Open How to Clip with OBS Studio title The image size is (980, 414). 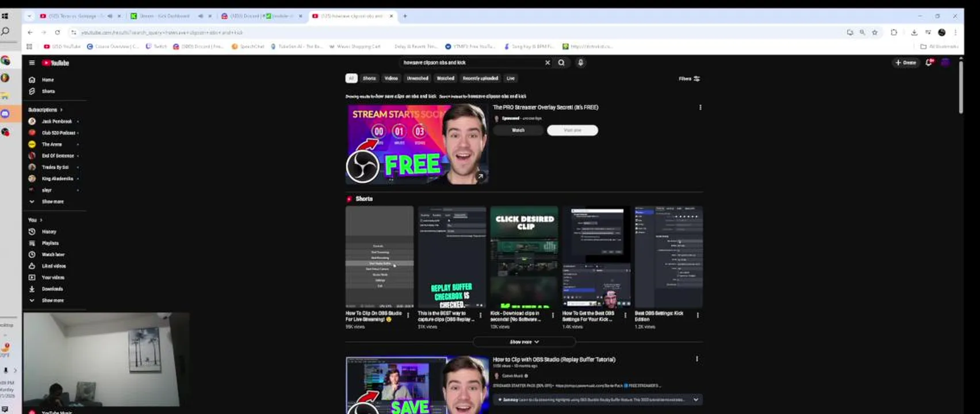554,359
